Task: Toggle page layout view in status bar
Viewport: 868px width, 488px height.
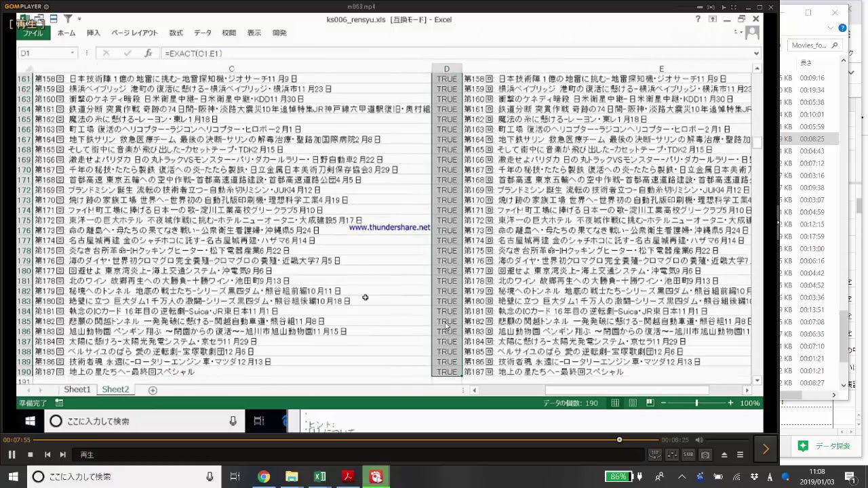Action: [x=632, y=403]
